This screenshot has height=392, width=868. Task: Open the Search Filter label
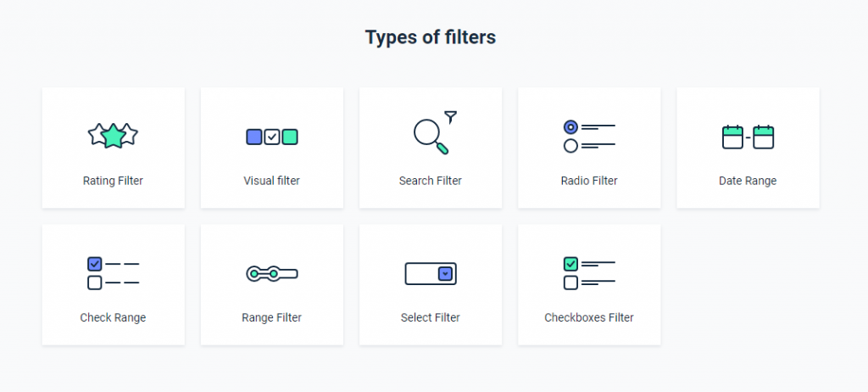(x=431, y=181)
